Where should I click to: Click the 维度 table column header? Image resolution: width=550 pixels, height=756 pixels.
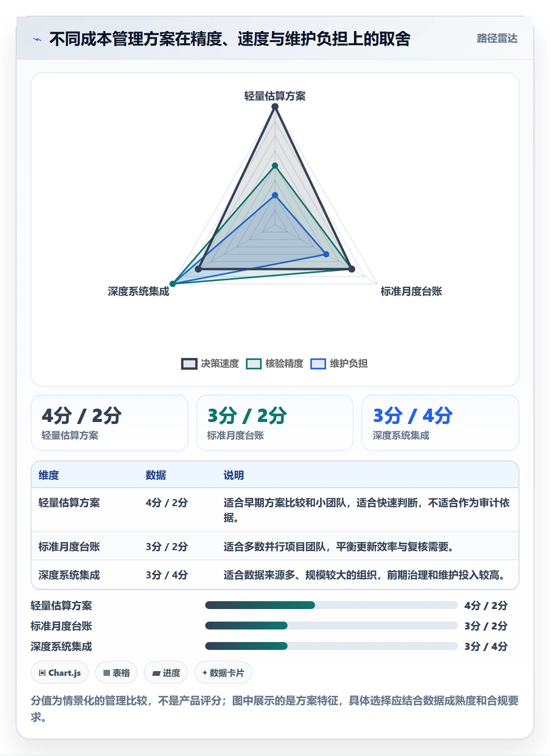(x=49, y=475)
